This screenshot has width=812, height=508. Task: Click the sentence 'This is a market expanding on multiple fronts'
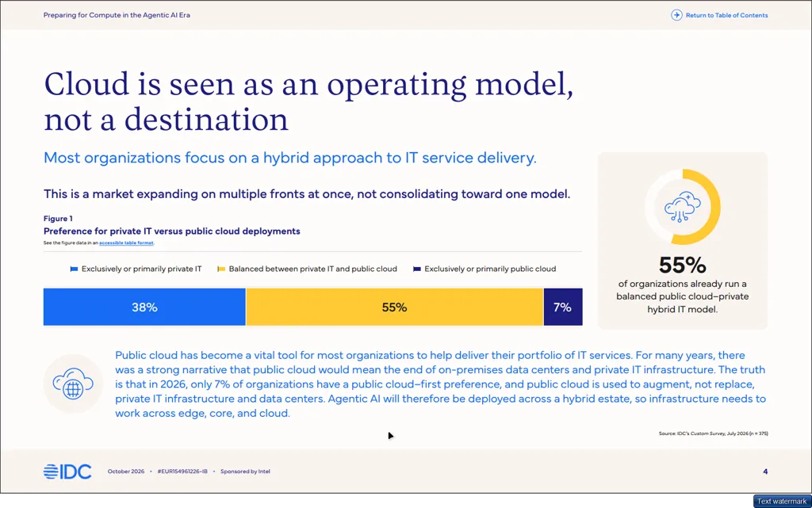307,194
